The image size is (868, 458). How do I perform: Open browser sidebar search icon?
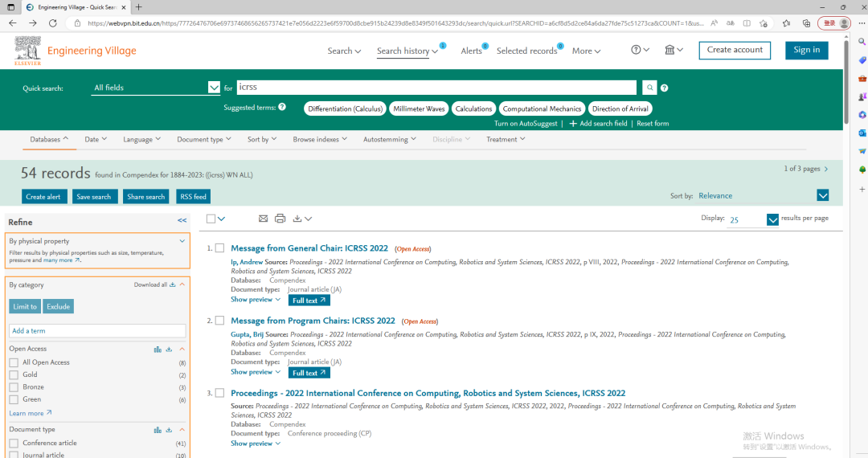(862, 42)
